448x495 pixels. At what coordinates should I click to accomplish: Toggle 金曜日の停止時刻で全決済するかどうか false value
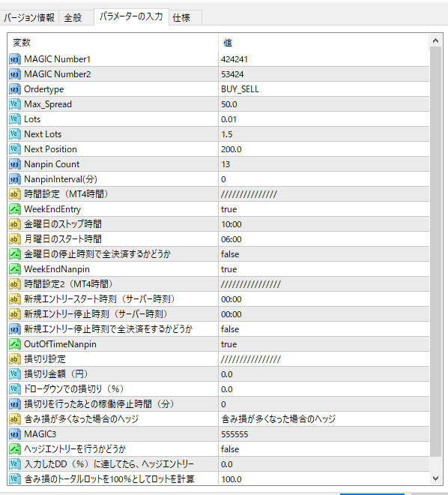(324, 254)
